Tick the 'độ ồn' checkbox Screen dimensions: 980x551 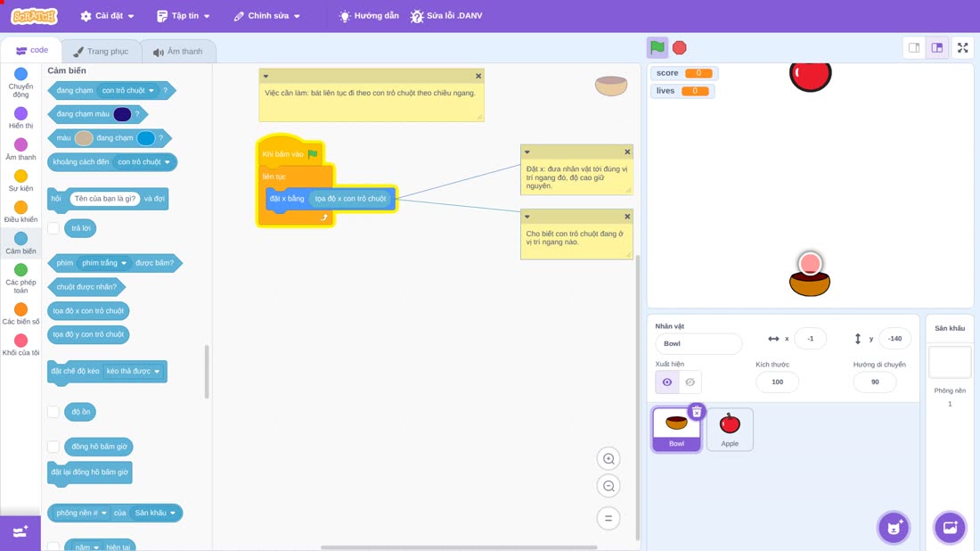click(53, 412)
